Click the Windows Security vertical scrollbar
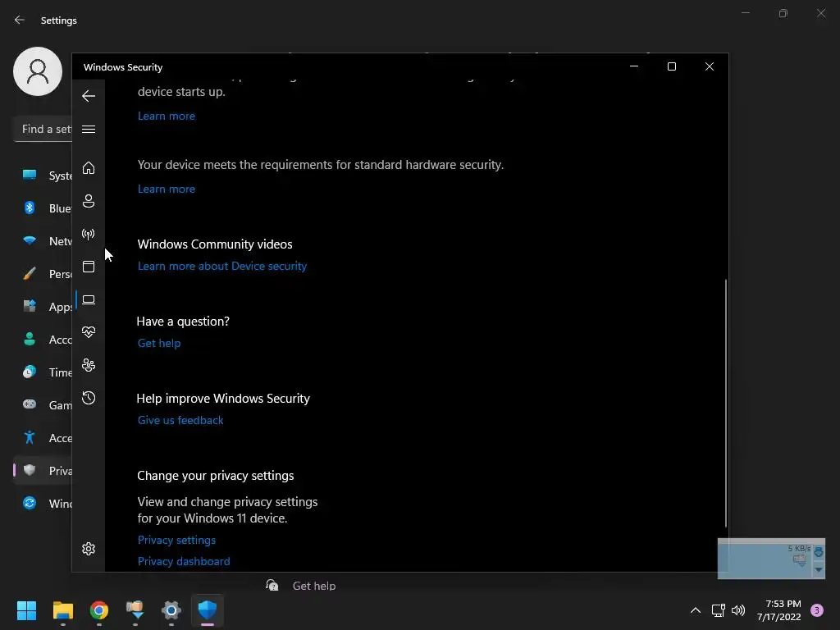 726,403
